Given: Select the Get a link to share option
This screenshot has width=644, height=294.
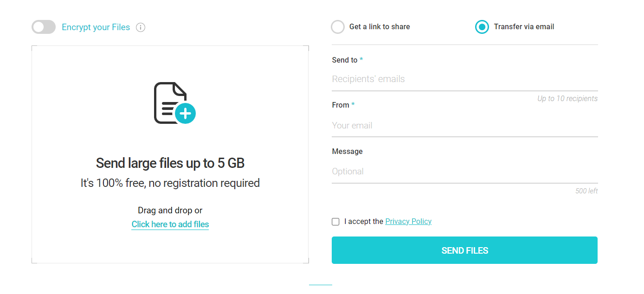Looking at the screenshot, I should [338, 27].
